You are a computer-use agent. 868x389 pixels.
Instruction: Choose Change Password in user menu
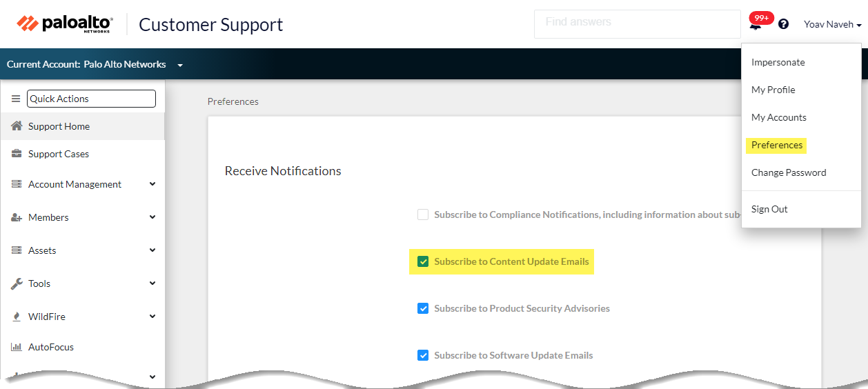point(789,172)
